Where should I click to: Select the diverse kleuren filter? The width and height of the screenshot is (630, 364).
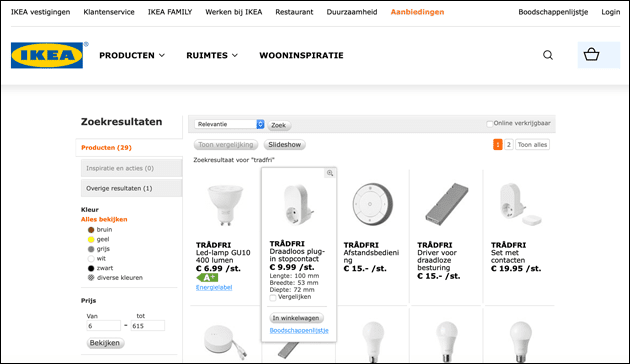[115, 278]
